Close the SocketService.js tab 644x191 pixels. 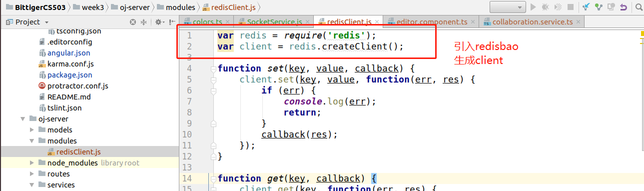pyautogui.click(x=307, y=22)
